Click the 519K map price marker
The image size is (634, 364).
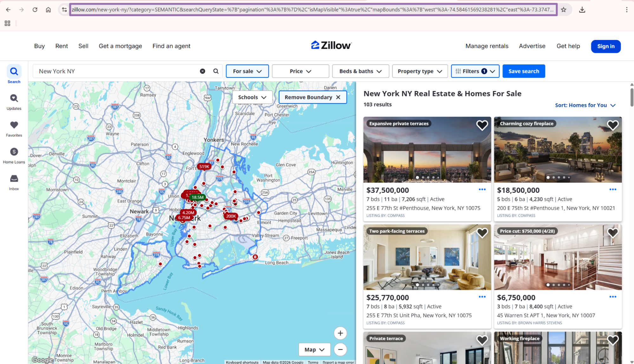[204, 166]
